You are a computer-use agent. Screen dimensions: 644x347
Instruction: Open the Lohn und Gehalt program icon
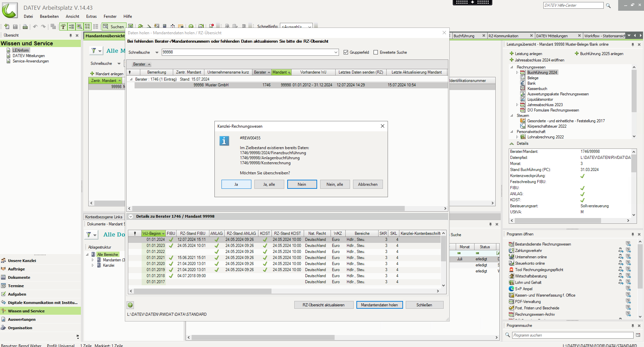coord(511,283)
